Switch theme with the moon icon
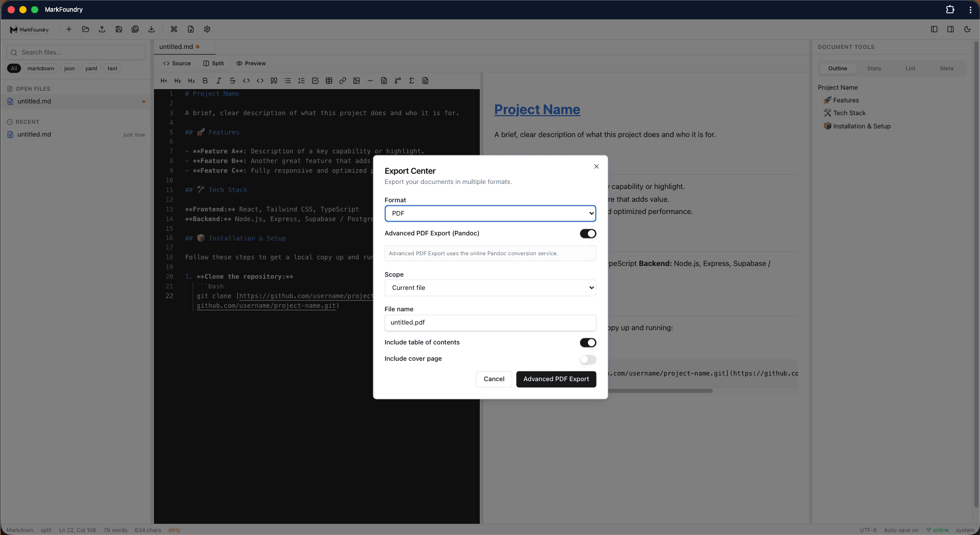The width and height of the screenshot is (980, 535). (967, 30)
